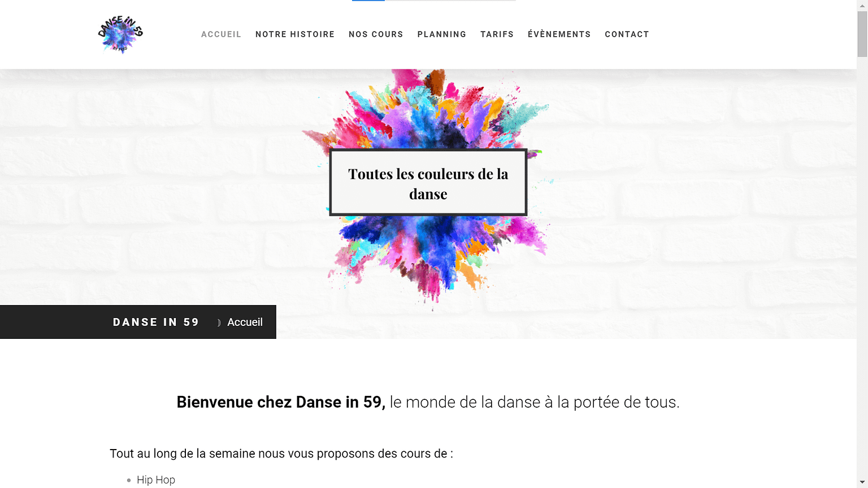The height and width of the screenshot is (488, 868).
Task: Click the Tout au long de la semaine paragraph
Action: click(281, 454)
